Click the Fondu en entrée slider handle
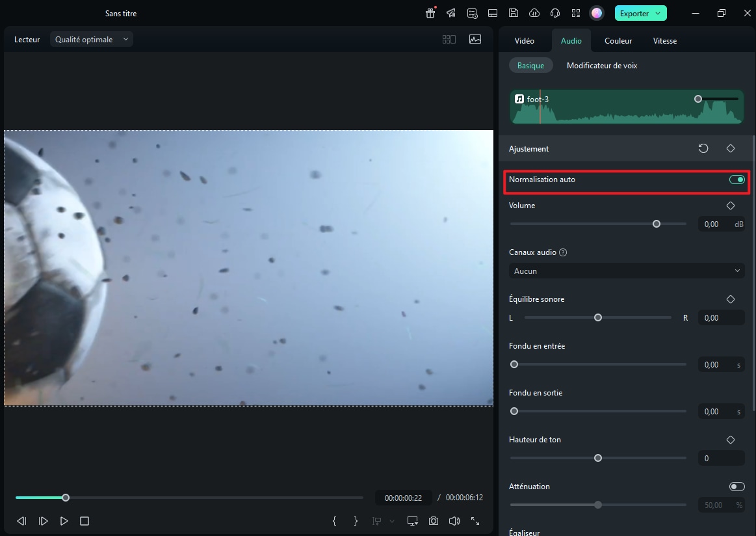 tap(514, 364)
